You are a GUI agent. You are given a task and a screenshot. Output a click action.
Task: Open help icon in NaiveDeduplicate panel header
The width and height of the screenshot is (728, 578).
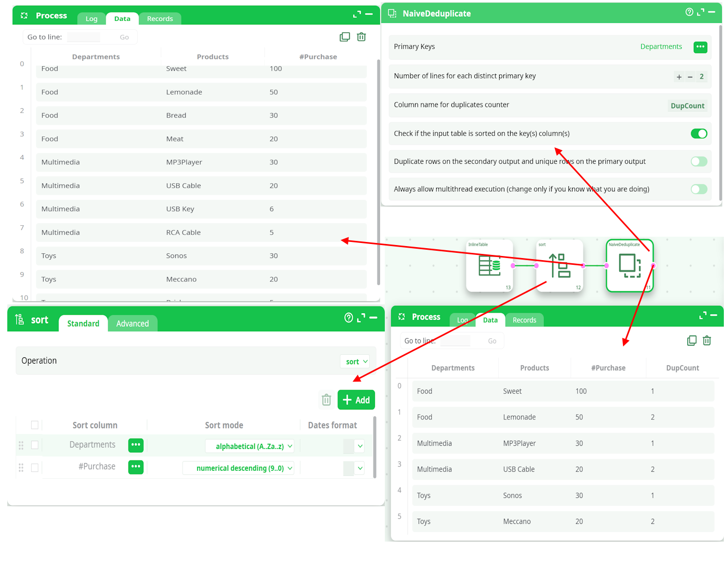[x=689, y=12]
